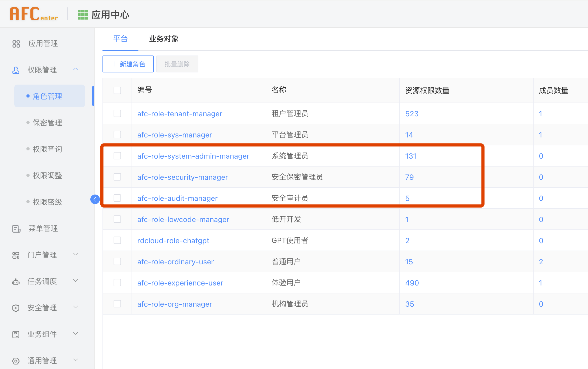Expand the 门户管理 submenu chevron
This screenshot has width=588, height=369.
pyautogui.click(x=76, y=254)
